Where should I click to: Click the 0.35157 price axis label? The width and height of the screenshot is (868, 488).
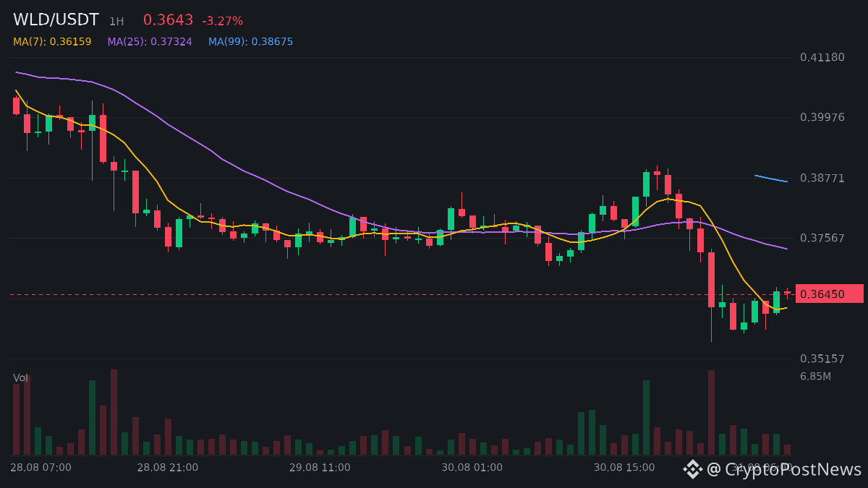pos(822,359)
